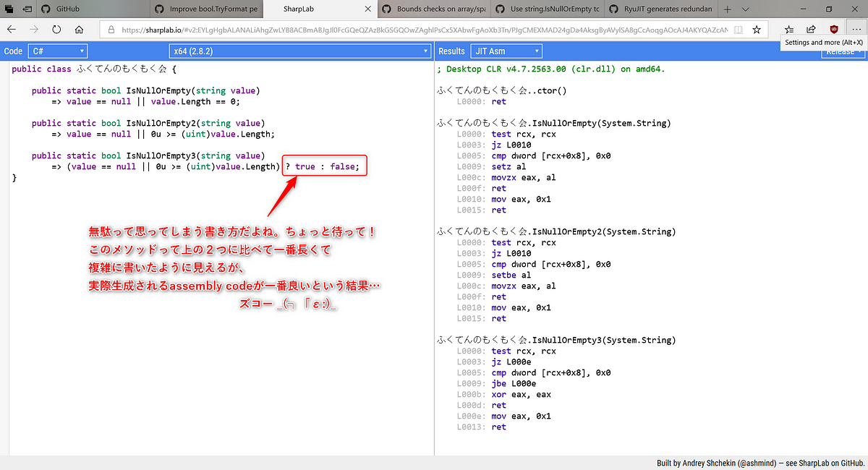
Task: Switch to Bounds checks on array tab
Action: click(x=434, y=9)
